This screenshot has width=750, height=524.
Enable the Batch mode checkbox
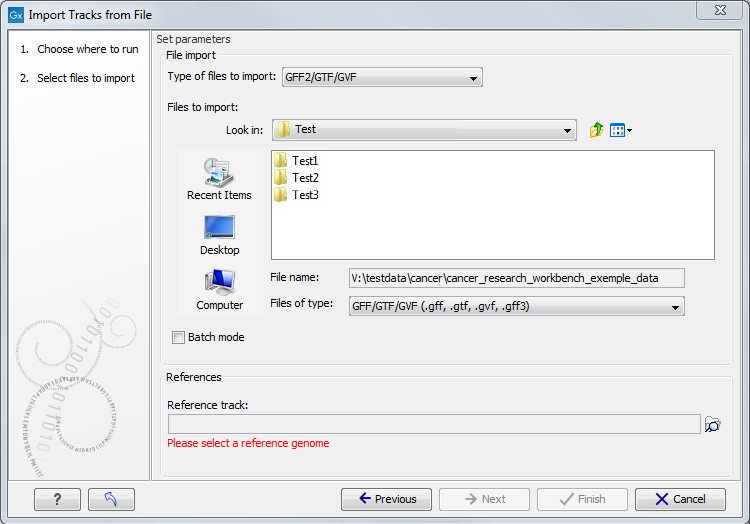coord(179,338)
